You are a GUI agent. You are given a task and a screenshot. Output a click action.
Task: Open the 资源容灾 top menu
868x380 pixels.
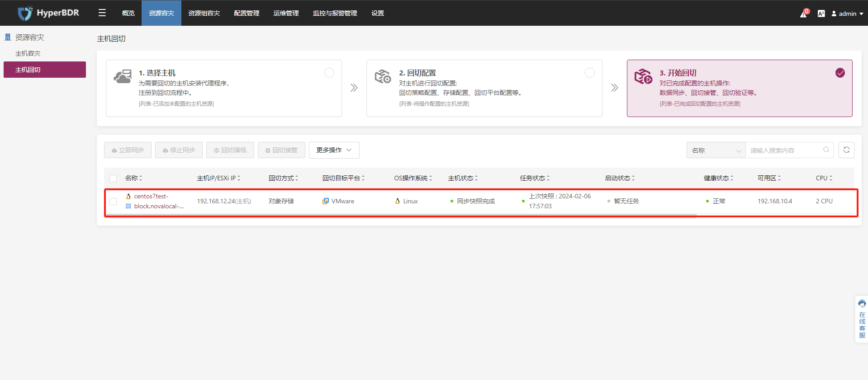pyautogui.click(x=161, y=13)
